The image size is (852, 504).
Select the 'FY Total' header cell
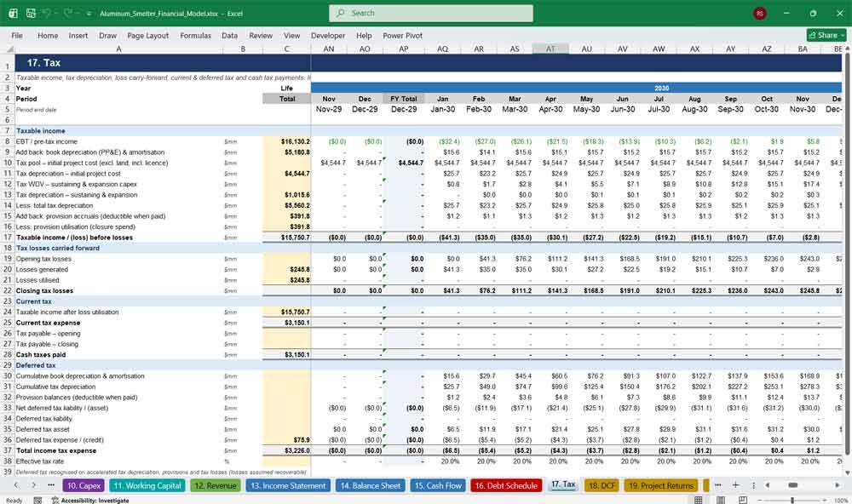403,99
